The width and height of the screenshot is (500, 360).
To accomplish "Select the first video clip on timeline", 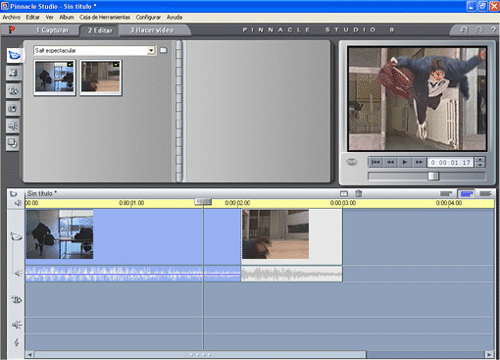I will (133, 237).
